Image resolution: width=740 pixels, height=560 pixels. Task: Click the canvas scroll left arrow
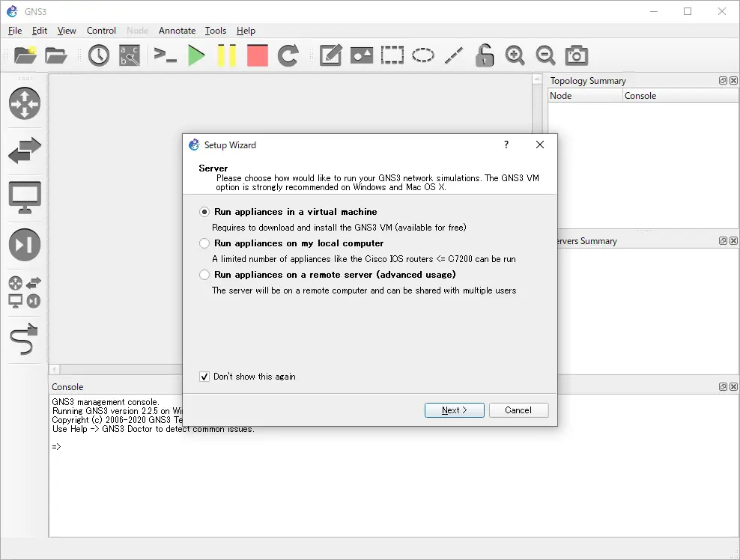pyautogui.click(x=55, y=369)
